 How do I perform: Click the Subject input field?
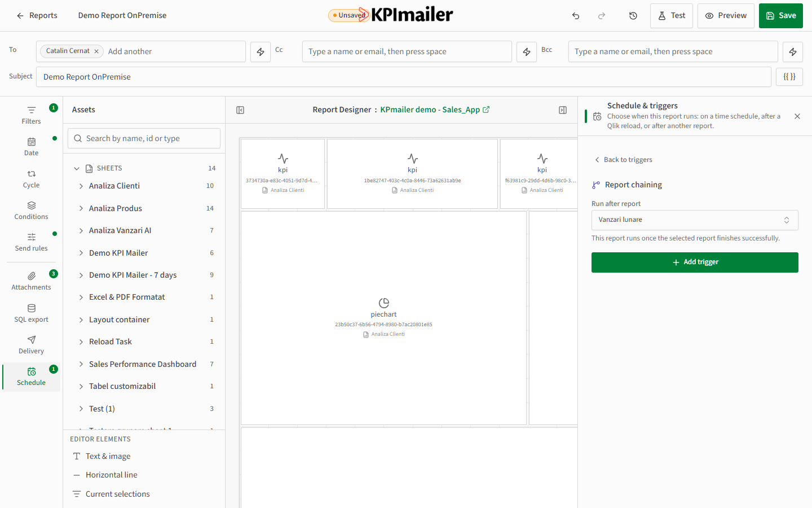[x=404, y=77]
